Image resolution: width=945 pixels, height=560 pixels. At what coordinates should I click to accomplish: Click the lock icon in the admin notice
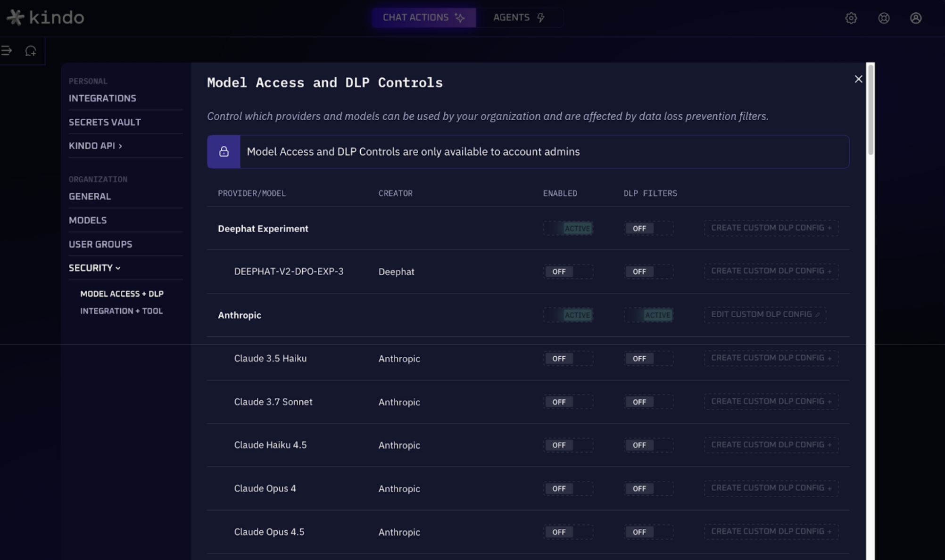(224, 151)
